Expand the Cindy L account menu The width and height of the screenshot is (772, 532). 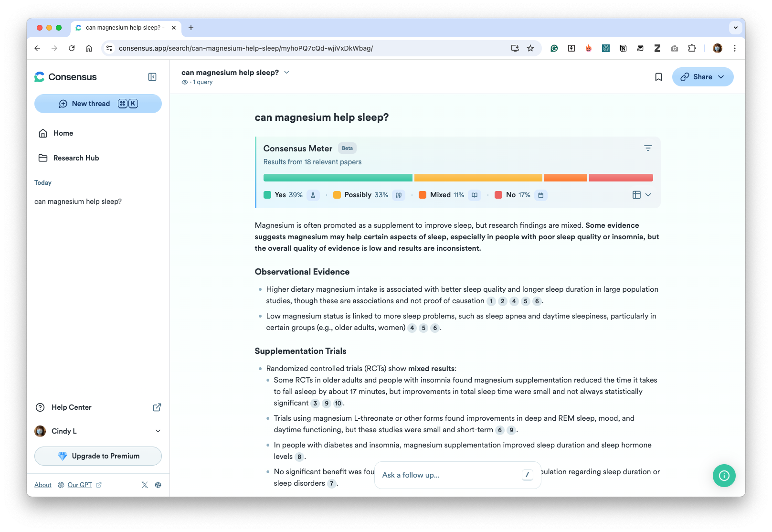[158, 431]
